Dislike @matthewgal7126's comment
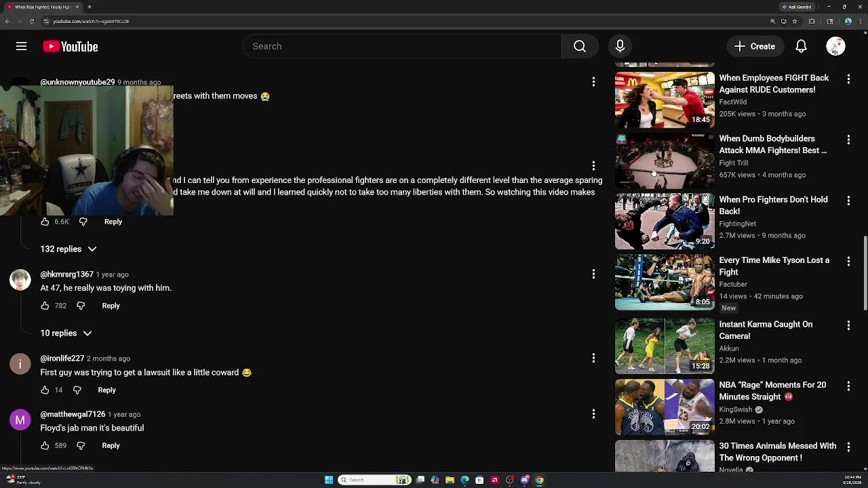The height and width of the screenshot is (488, 868). 81,445
